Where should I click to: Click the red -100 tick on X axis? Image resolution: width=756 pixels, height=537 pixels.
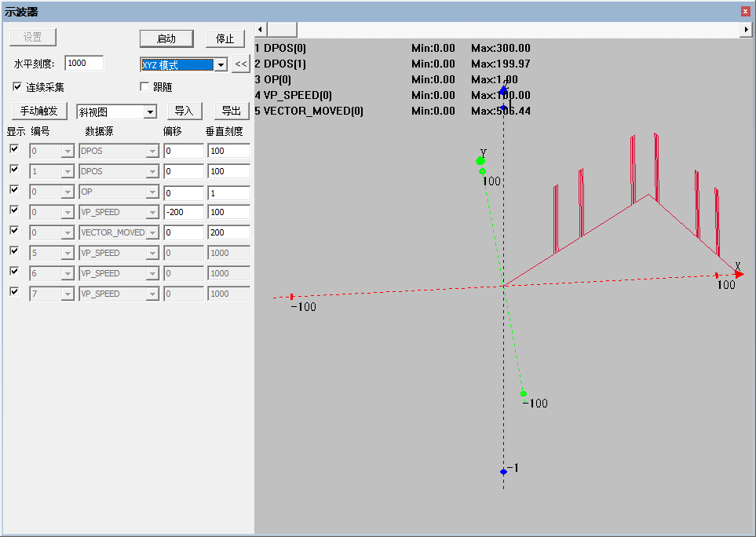click(292, 297)
